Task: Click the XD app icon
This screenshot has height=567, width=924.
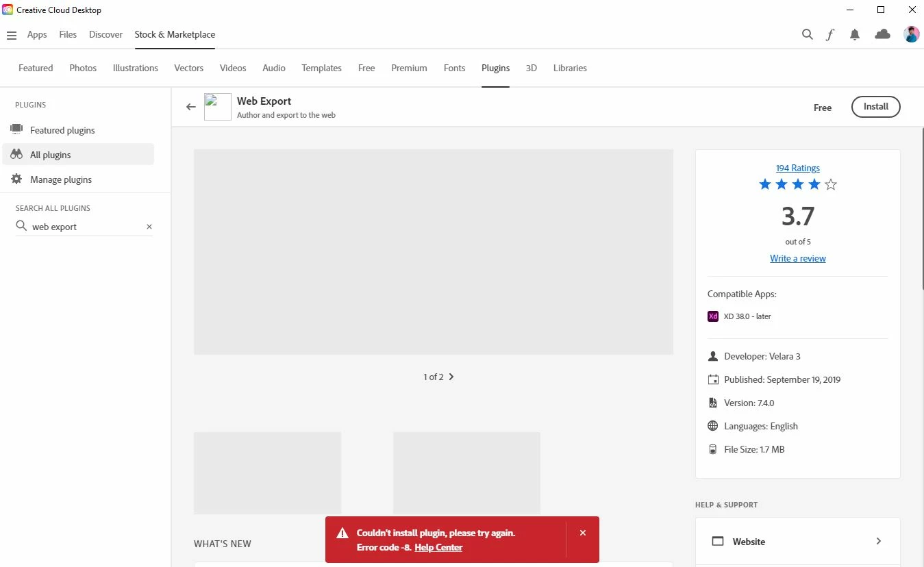Action: [713, 316]
